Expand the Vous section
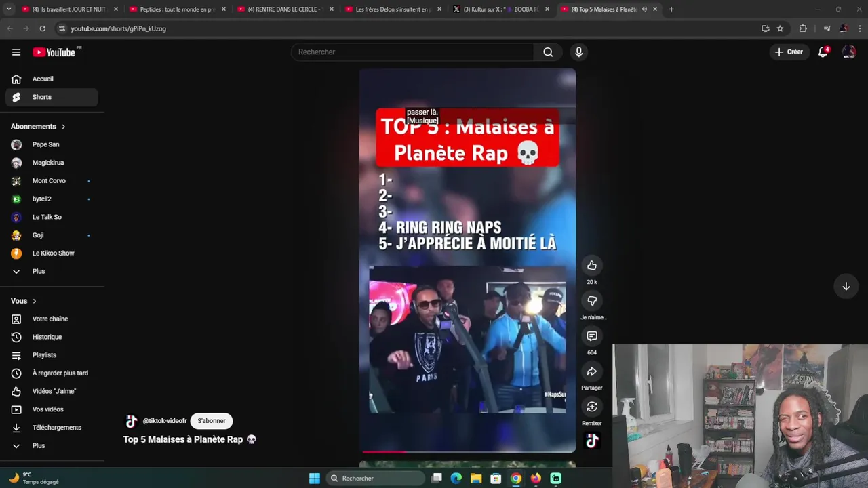This screenshot has height=488, width=868. 24,301
